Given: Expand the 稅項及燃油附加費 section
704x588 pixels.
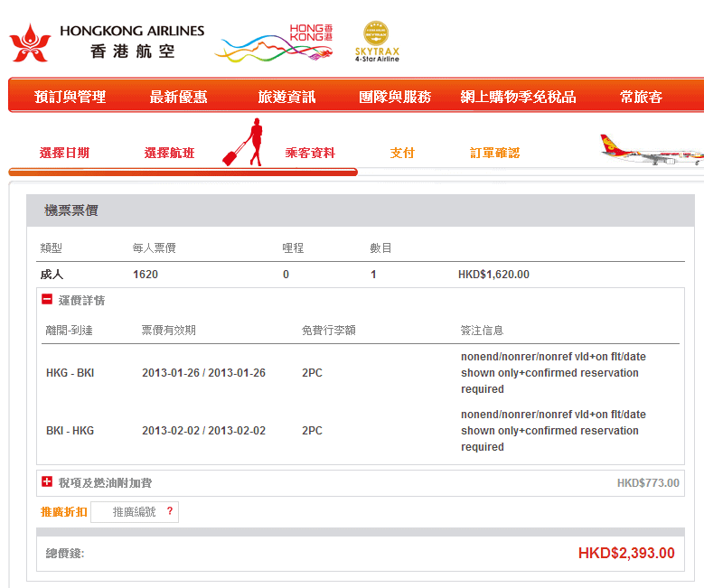Looking at the screenshot, I should point(47,482).
